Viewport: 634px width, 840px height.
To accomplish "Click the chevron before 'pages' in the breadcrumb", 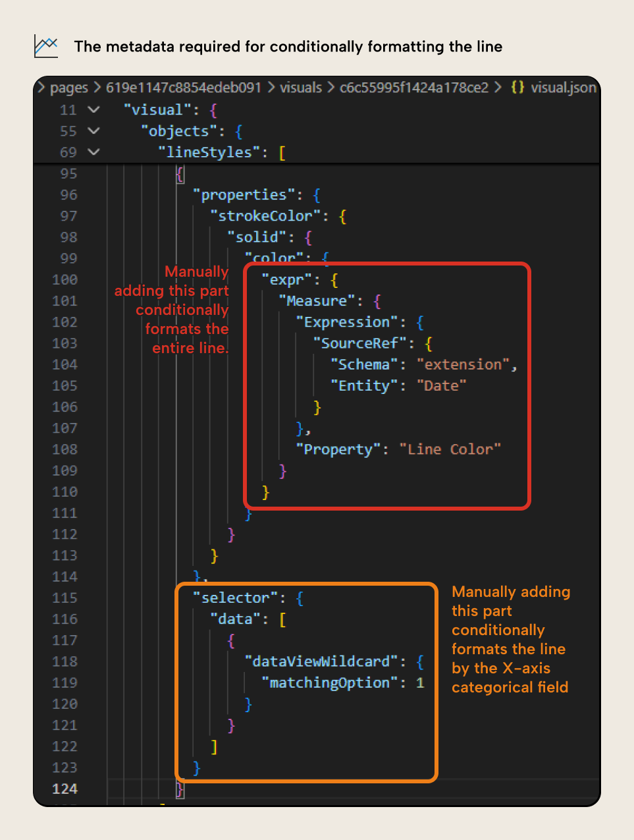I will pyautogui.click(x=41, y=87).
